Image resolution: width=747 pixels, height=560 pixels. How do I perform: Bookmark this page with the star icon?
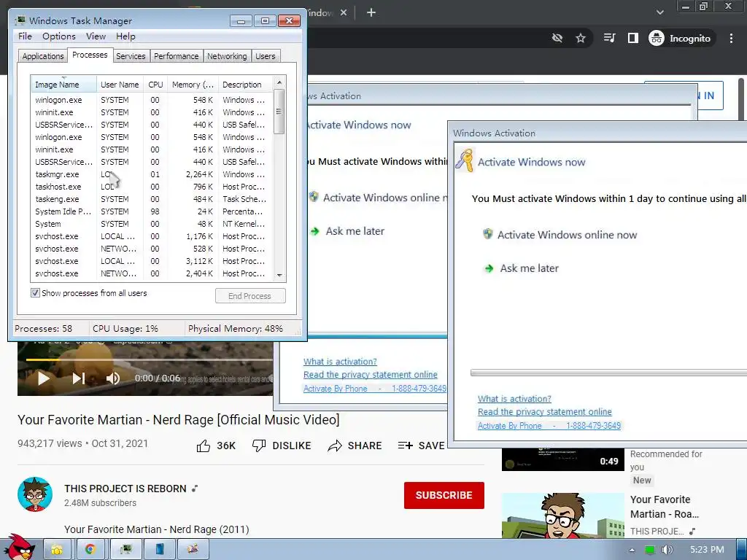[x=580, y=38]
